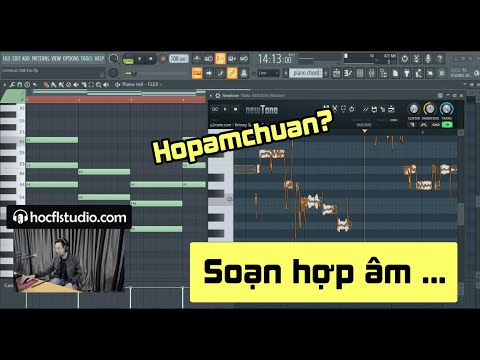Click the save icon in Newtone toolbar

coord(374,109)
